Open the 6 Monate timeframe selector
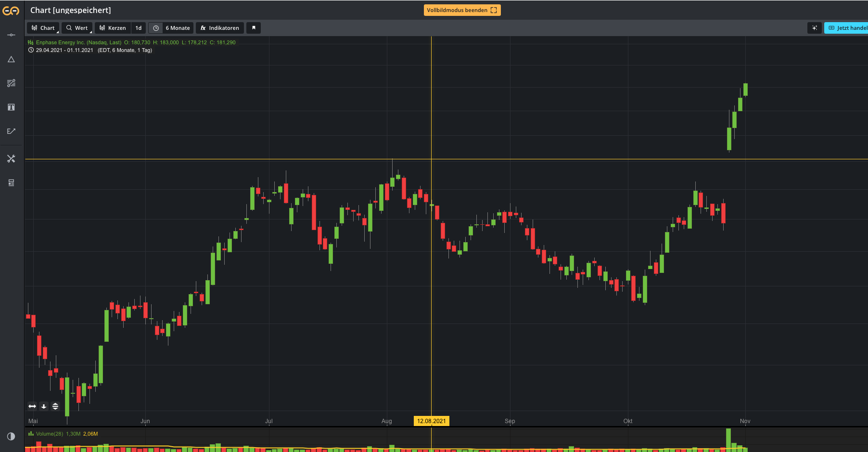Viewport: 868px width, 452px height. pyautogui.click(x=171, y=28)
